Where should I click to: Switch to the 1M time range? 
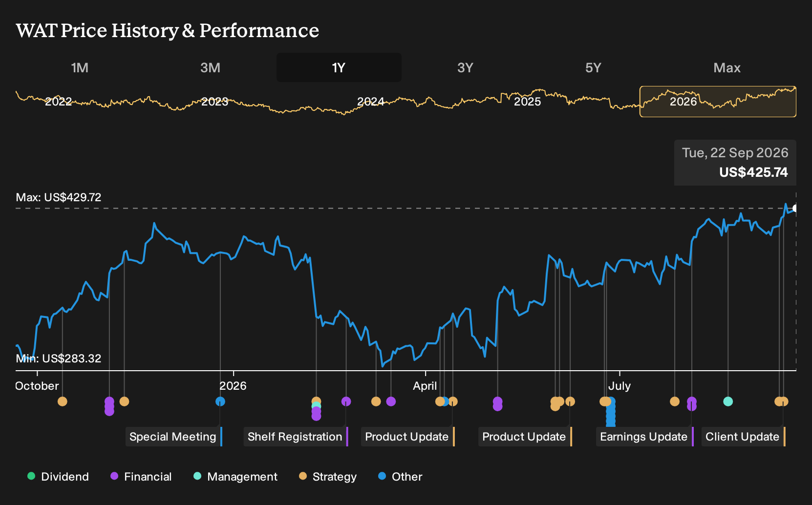(80, 67)
